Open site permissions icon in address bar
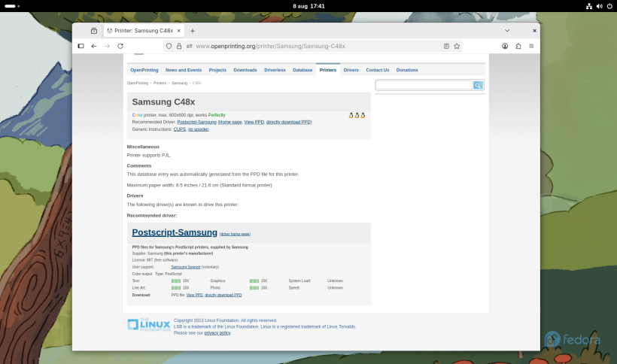 click(x=190, y=46)
